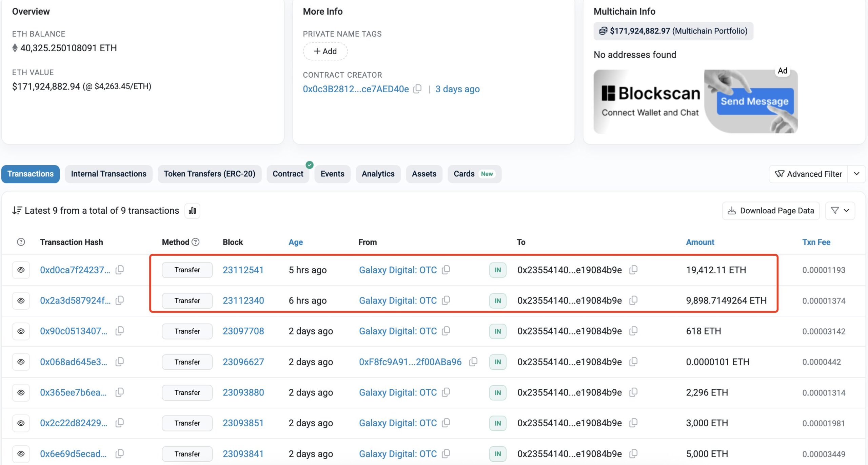Copy transaction hash 0xd0ca7f24237
Image resolution: width=868 pixels, height=465 pixels.
[119, 270]
